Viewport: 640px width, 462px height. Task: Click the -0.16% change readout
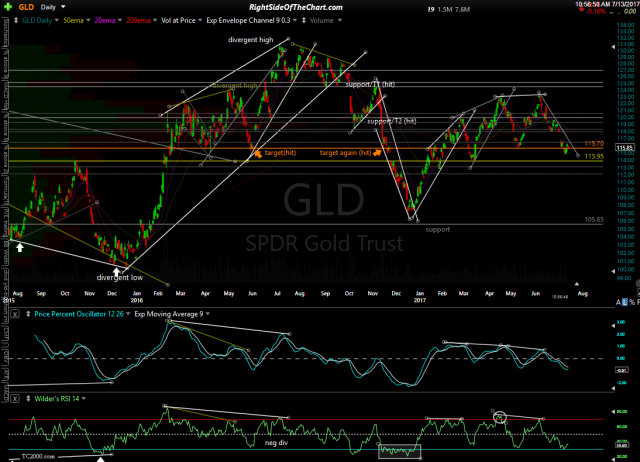tap(596, 11)
